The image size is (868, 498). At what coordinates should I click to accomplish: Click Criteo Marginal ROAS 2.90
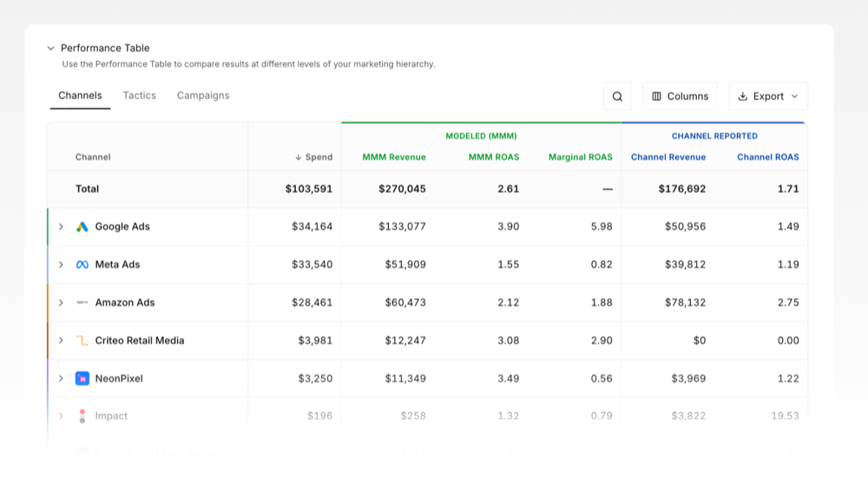click(602, 341)
